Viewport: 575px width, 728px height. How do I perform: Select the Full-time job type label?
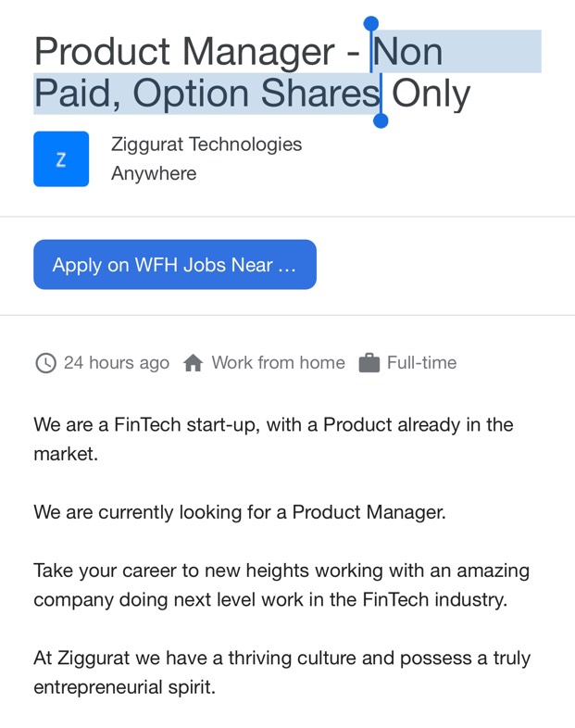pos(422,362)
